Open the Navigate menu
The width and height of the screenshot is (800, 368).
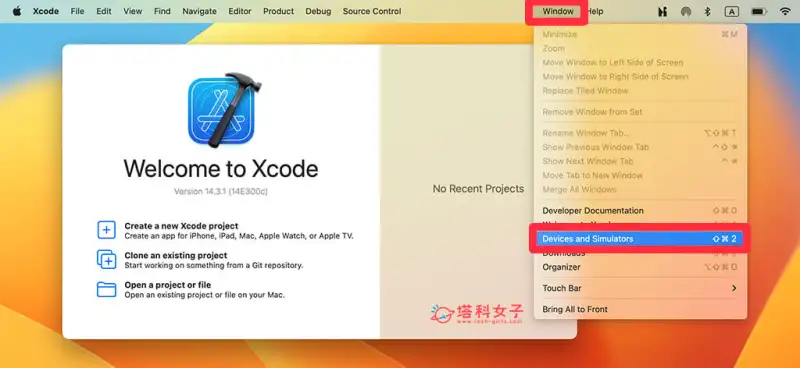[199, 11]
